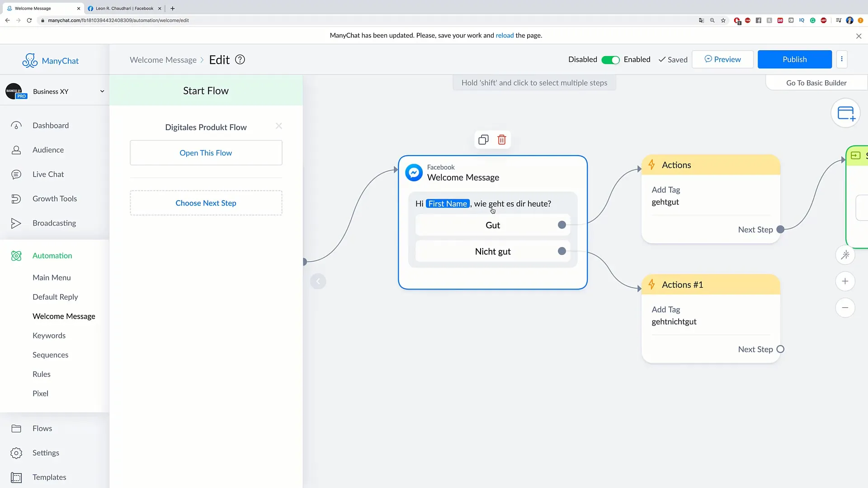Screen dimensions: 868x488
Task: Expand the Actions #1 Next Step connector
Action: (780, 348)
